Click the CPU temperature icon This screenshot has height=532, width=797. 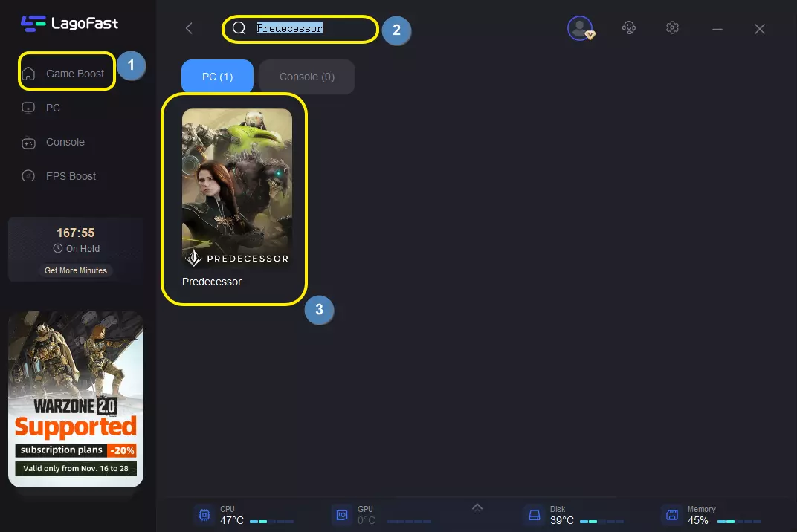click(x=202, y=515)
